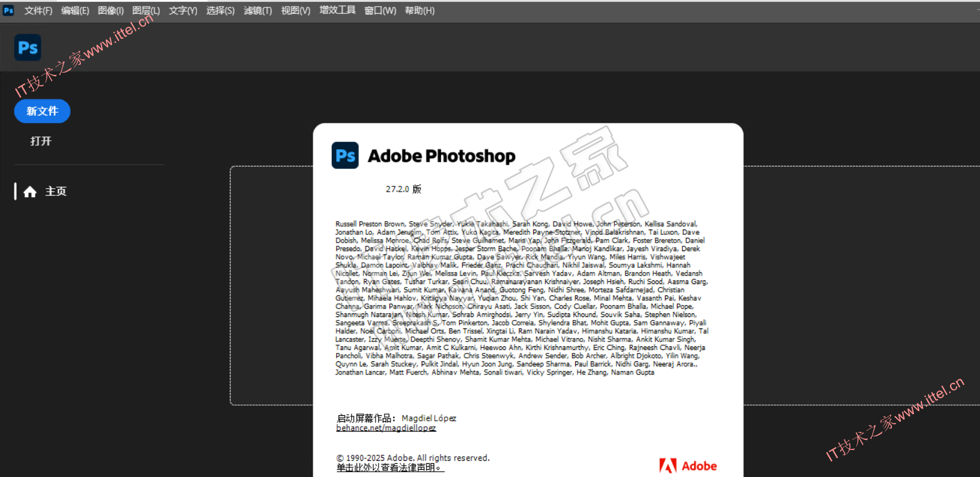Open the 编辑(E) menu
Image resolution: width=980 pixels, height=477 pixels.
coord(75,11)
